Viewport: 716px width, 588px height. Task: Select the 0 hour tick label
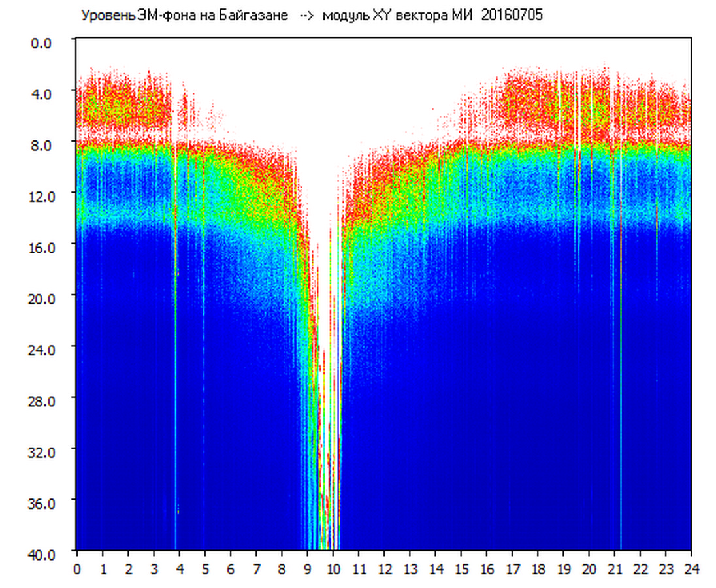click(x=77, y=568)
